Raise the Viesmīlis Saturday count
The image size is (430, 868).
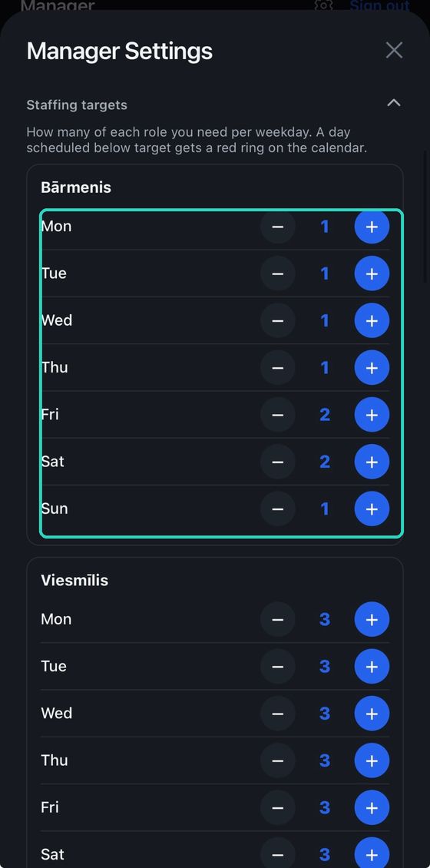[372, 853]
